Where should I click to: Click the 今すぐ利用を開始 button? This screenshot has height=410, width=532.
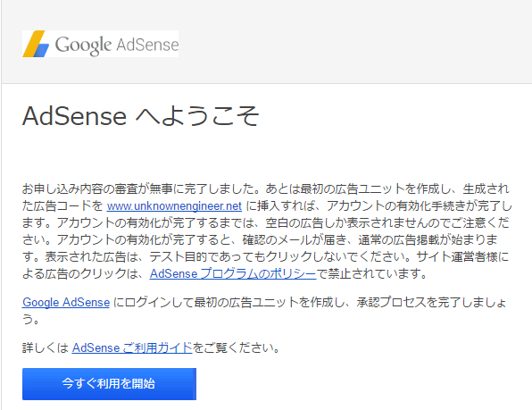109,384
